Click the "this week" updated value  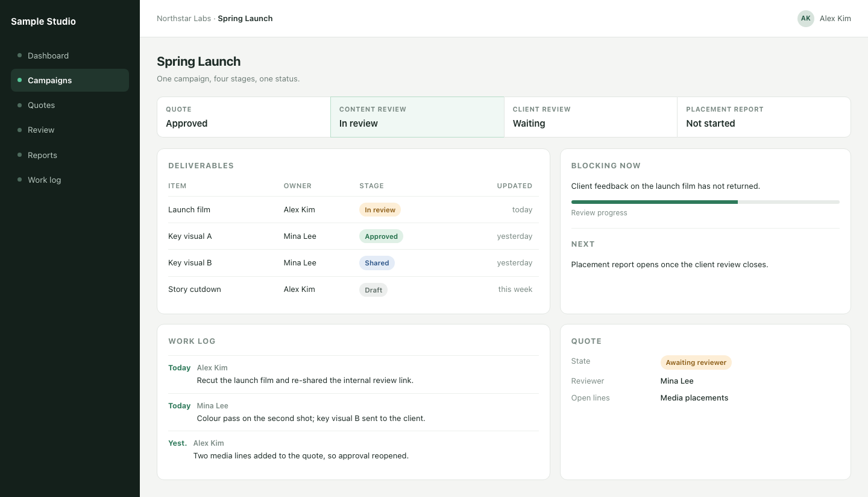tap(515, 290)
